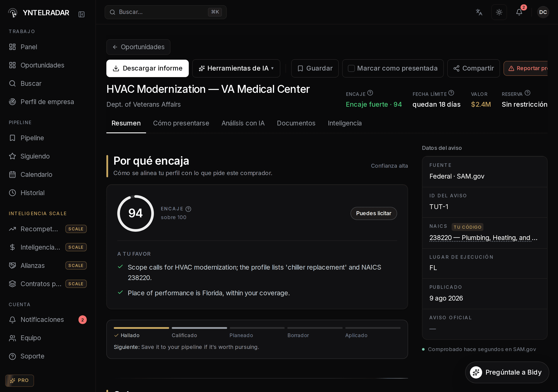Open Contratos p... in the sidebar
The width and height of the screenshot is (558, 392).
[x=48, y=284]
